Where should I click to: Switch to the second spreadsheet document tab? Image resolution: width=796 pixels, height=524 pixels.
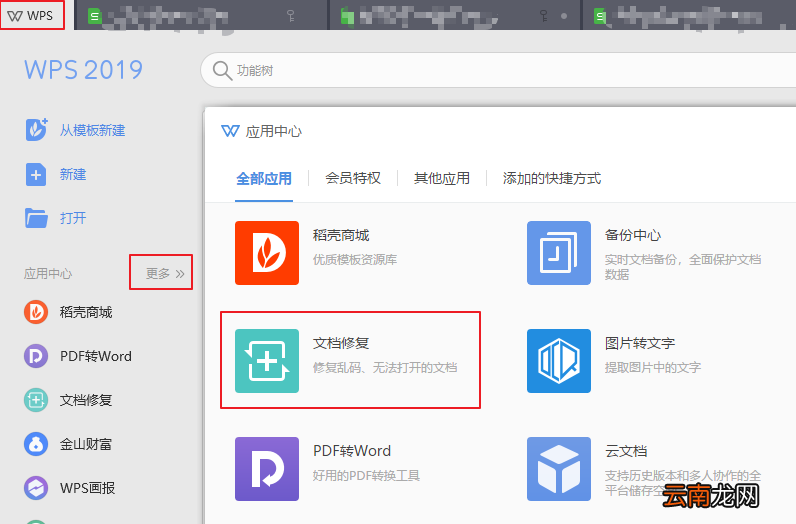[455, 15]
